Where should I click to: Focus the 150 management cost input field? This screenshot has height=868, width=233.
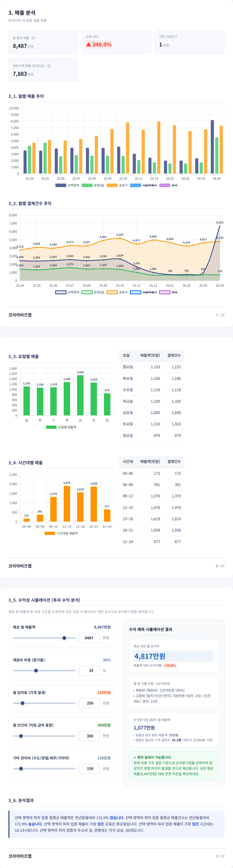(x=89, y=769)
